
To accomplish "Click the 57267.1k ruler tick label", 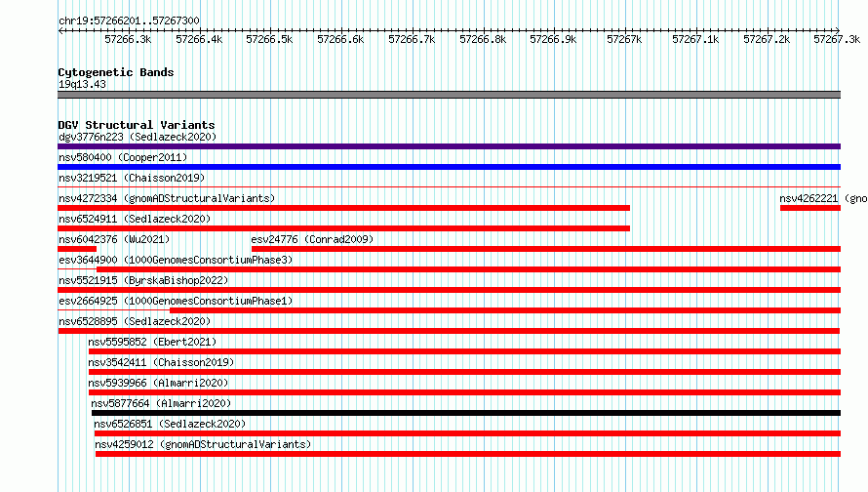I will tap(695, 39).
